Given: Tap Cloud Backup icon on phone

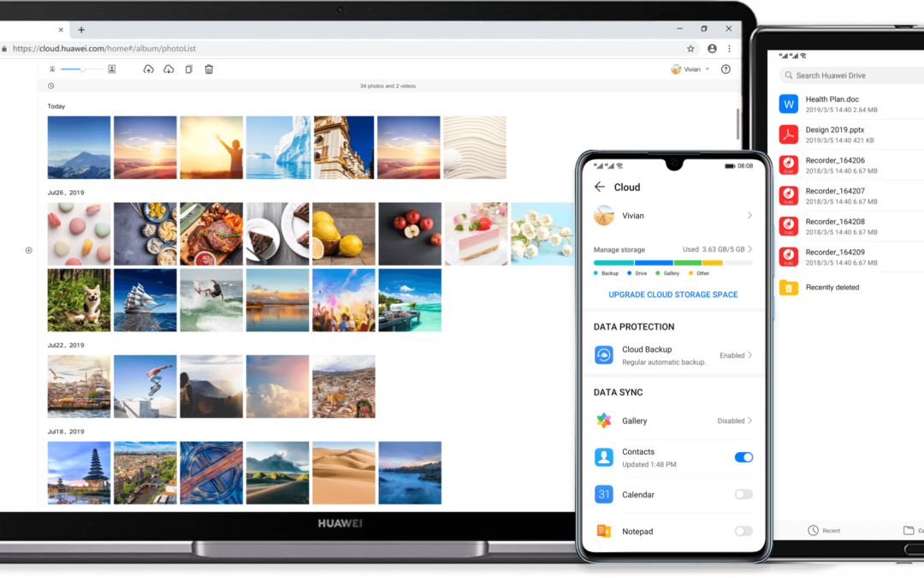Looking at the screenshot, I should point(603,355).
